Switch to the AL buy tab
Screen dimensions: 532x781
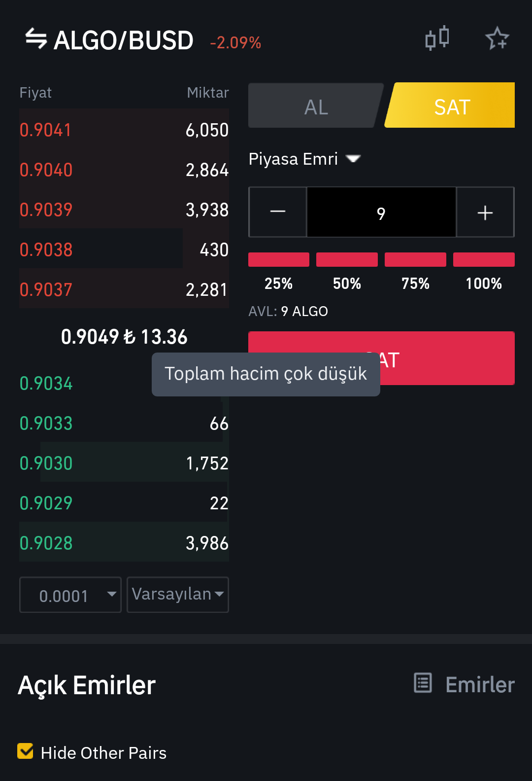(316, 106)
